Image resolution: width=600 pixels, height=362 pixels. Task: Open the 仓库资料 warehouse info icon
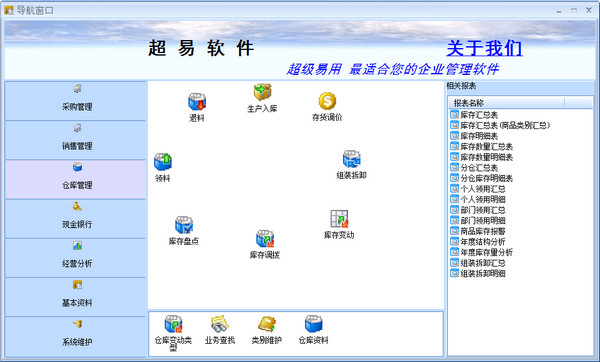(x=313, y=324)
